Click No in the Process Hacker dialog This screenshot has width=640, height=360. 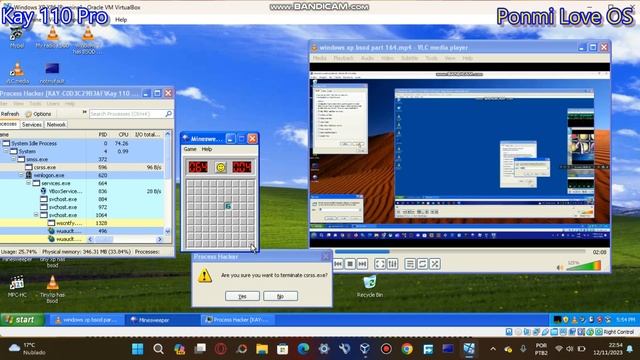280,296
